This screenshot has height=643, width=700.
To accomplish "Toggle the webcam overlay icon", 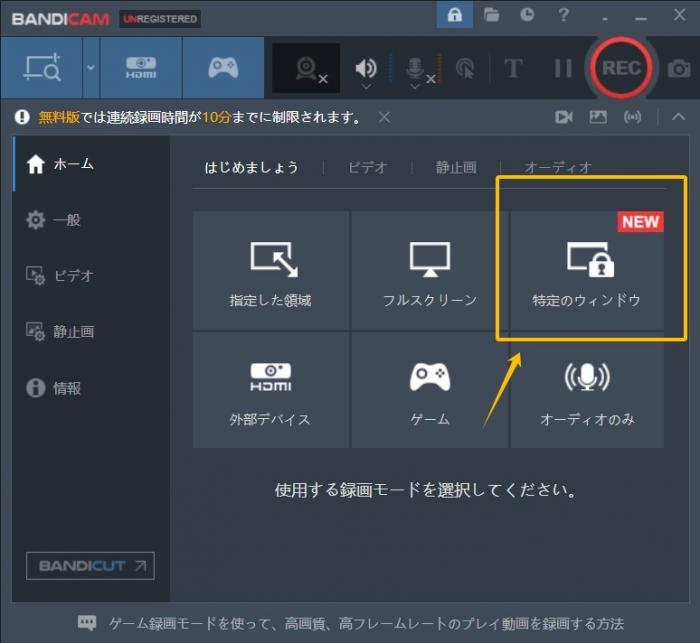I will pos(307,68).
